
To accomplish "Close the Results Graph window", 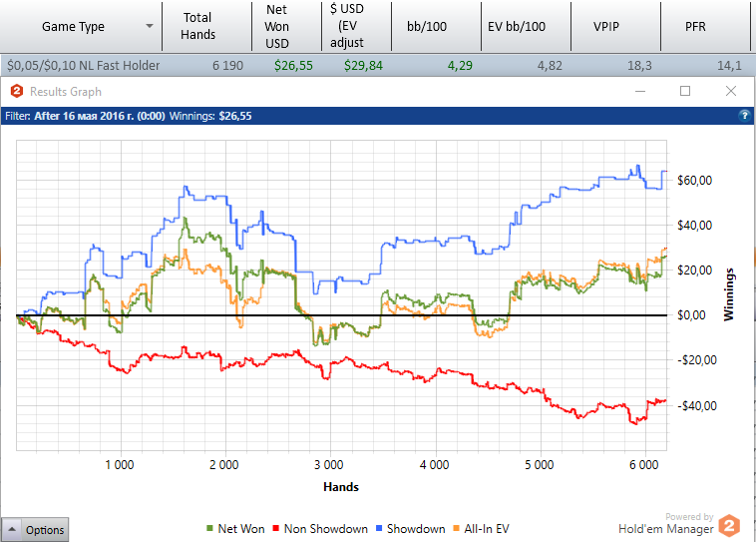I will click(x=731, y=91).
